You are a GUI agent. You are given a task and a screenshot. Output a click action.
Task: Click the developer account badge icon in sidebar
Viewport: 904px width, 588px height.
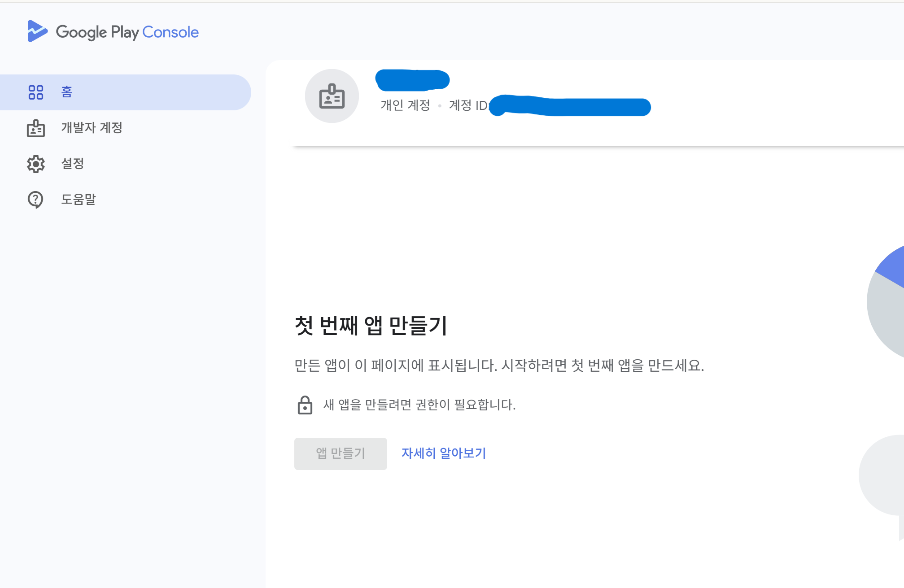[x=36, y=128]
